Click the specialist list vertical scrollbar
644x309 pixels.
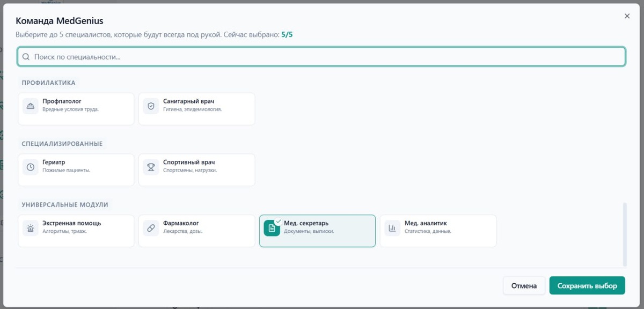pos(624,234)
